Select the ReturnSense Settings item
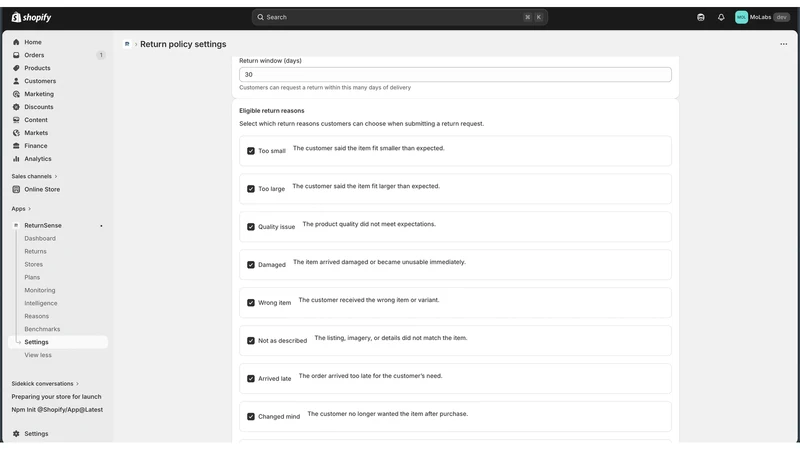This screenshot has width=800, height=450. click(x=58, y=342)
